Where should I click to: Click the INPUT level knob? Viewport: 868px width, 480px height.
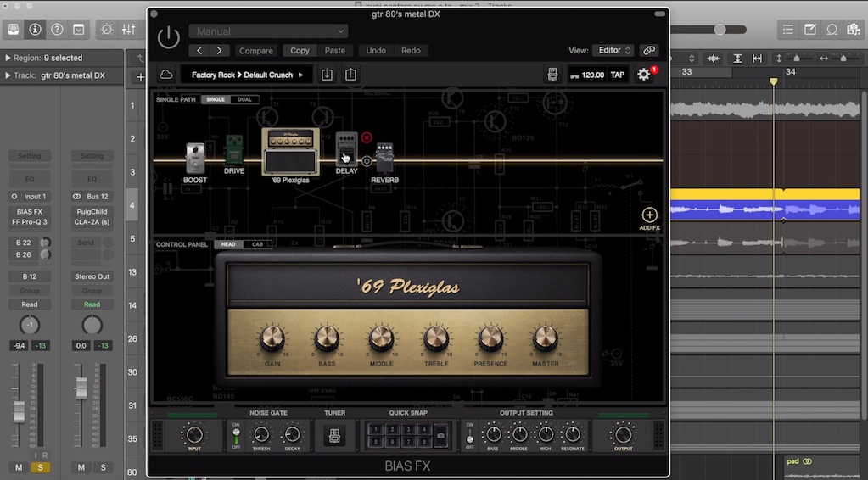click(x=193, y=435)
